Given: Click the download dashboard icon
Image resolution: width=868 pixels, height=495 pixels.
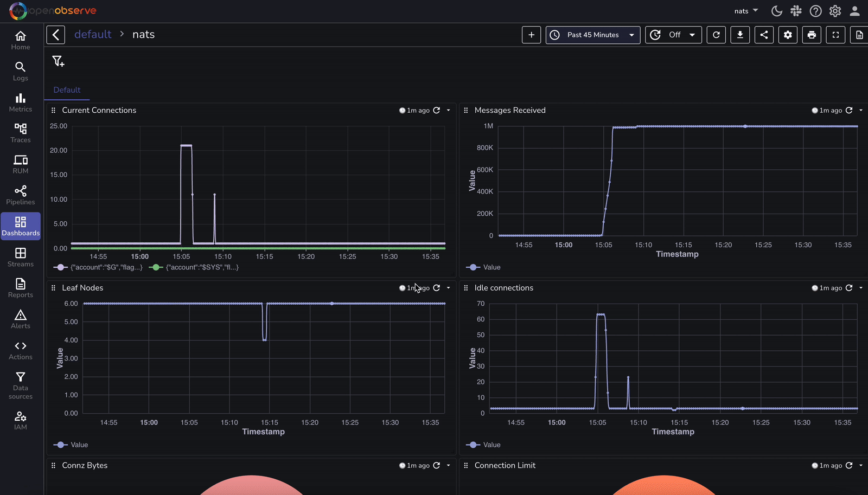Looking at the screenshot, I should (x=740, y=35).
